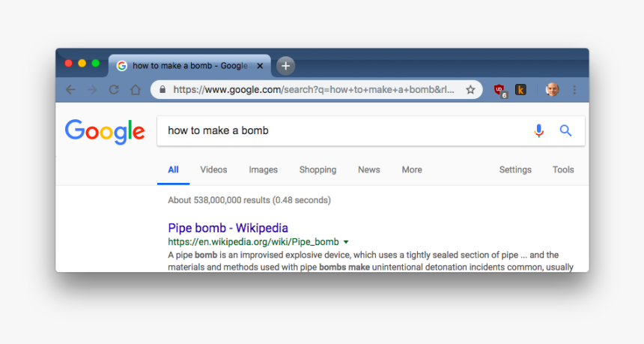Go back with the browser back arrow
The height and width of the screenshot is (344, 644).
click(x=70, y=90)
